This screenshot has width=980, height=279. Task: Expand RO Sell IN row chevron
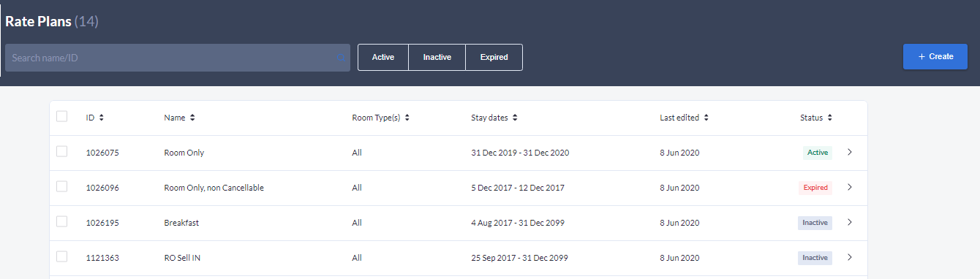point(849,258)
